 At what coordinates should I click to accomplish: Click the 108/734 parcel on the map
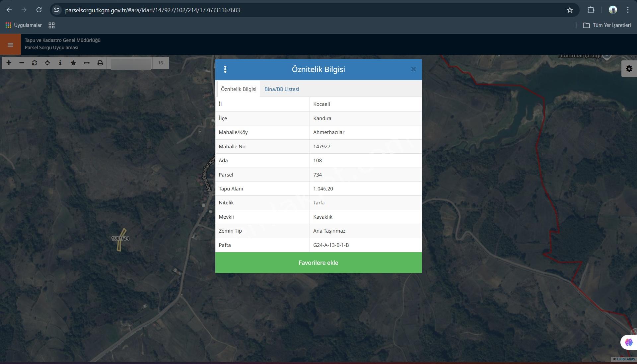tap(121, 240)
